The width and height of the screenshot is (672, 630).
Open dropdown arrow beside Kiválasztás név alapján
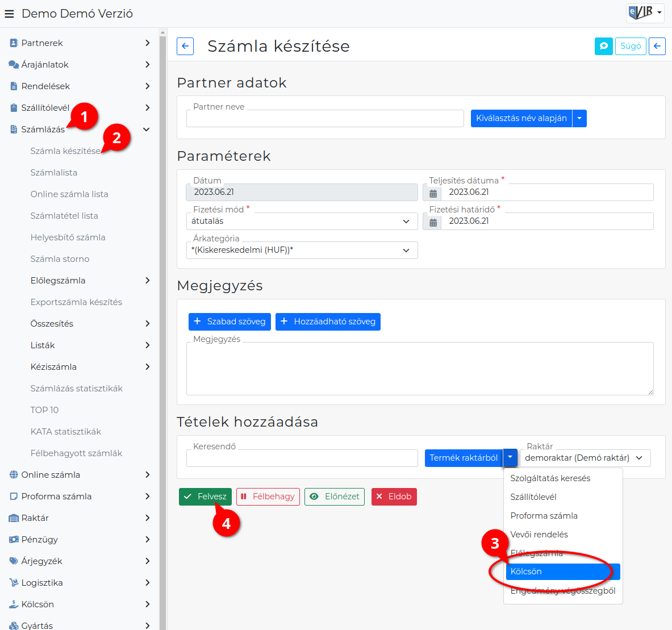point(579,118)
